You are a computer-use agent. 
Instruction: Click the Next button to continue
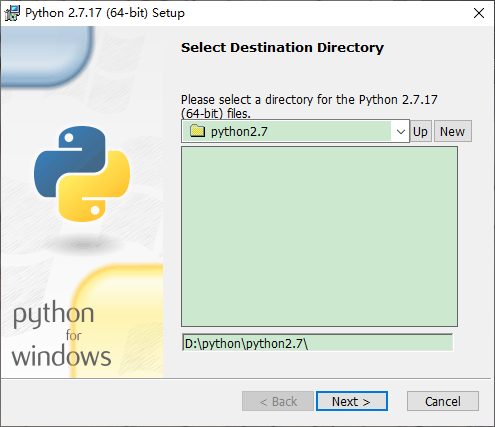click(x=352, y=401)
